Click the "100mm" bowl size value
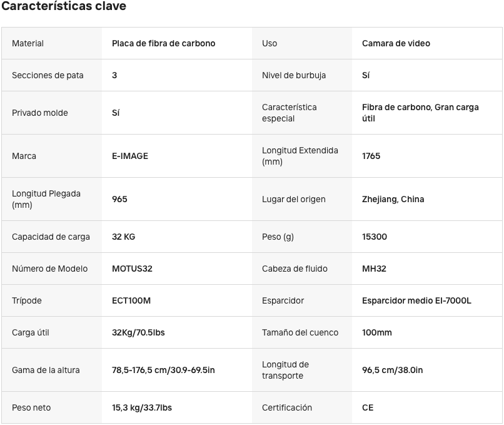The image size is (504, 425). click(377, 332)
